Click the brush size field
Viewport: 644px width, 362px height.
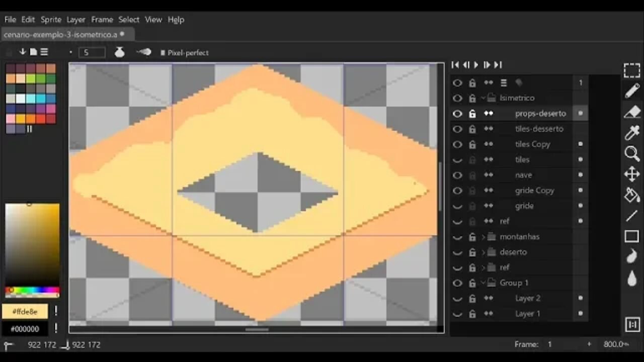click(92, 53)
